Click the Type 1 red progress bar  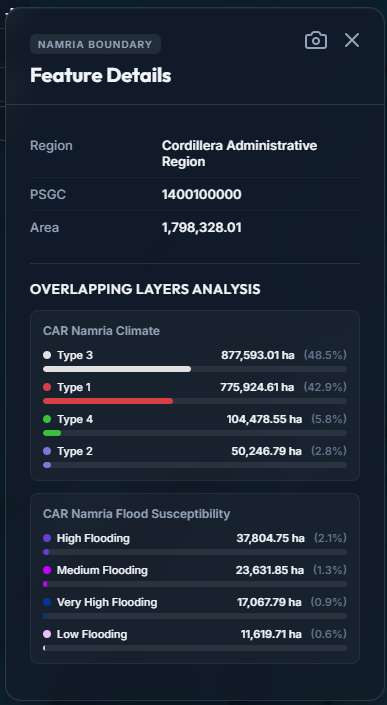195,401
